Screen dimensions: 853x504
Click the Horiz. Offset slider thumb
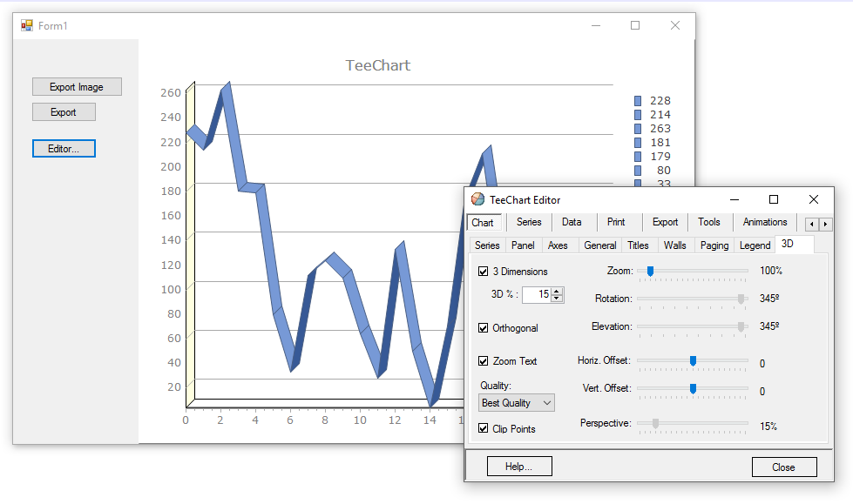[x=693, y=360]
